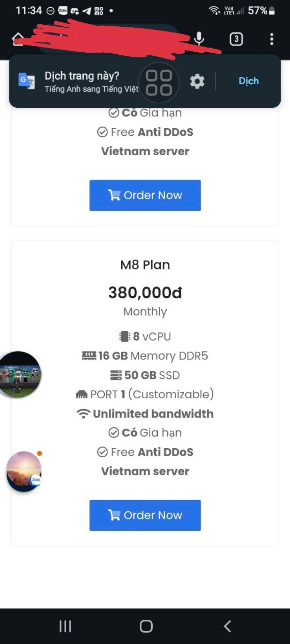Open the tab switcher showing 3 tabs
Viewport: 290px width, 644px height.
click(236, 39)
